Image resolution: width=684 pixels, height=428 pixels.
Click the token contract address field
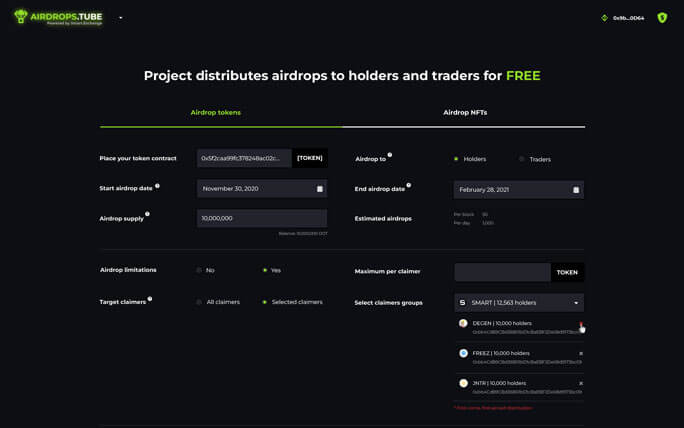[x=244, y=158]
